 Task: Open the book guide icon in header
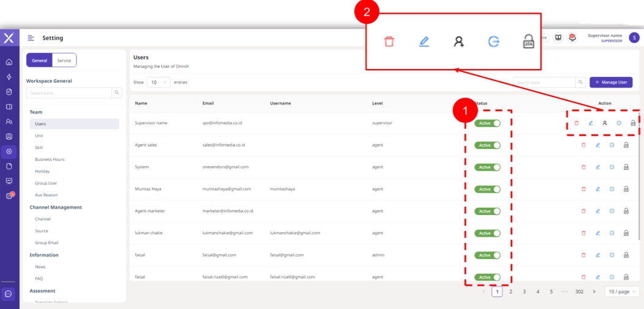pos(558,38)
